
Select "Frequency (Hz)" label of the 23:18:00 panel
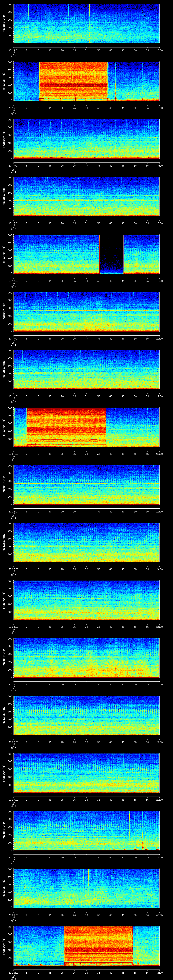tap(4, 255)
